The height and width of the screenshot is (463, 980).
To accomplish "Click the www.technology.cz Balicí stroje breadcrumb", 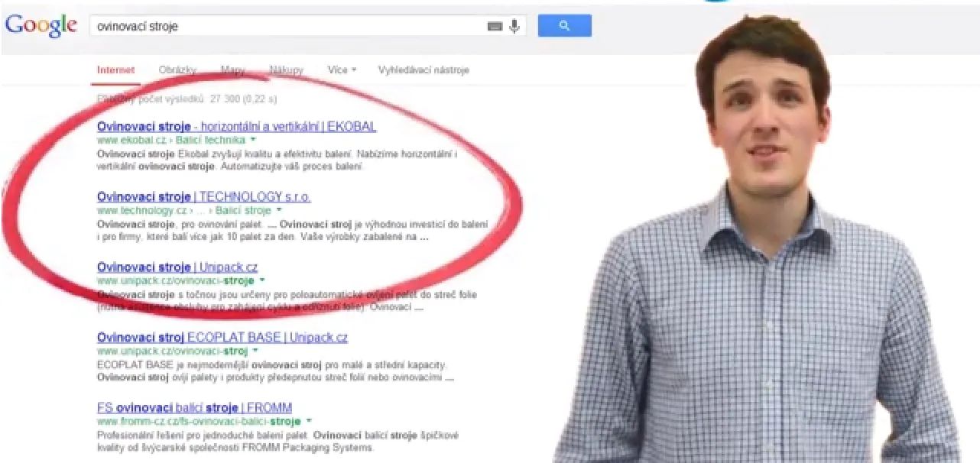I will (x=184, y=210).
